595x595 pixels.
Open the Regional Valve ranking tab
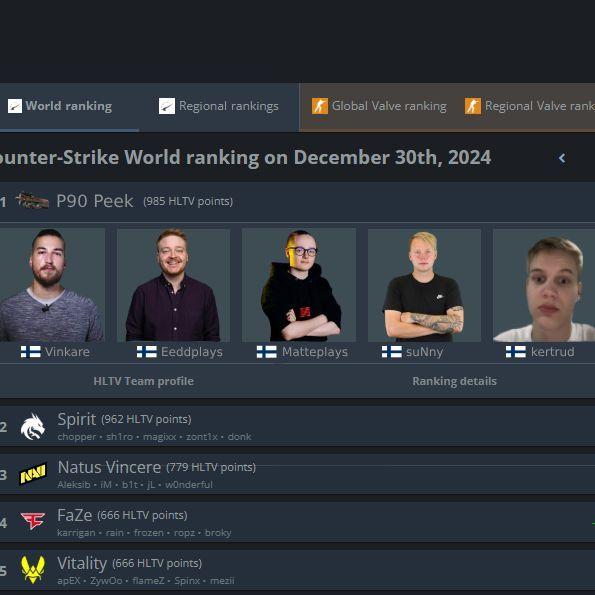point(530,106)
